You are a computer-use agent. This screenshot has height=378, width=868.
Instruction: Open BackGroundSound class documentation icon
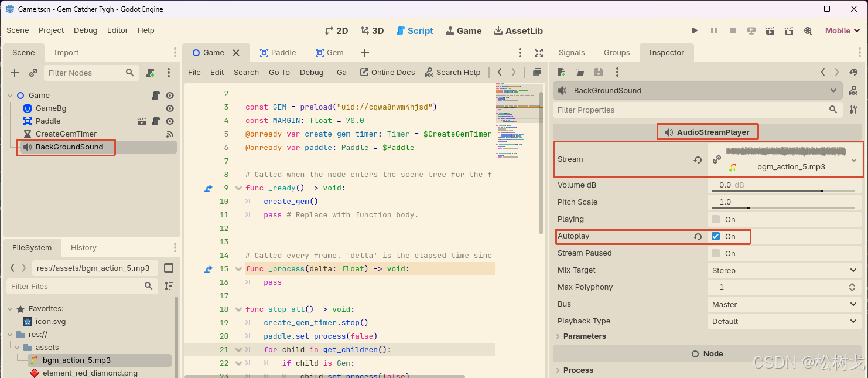[x=853, y=91]
